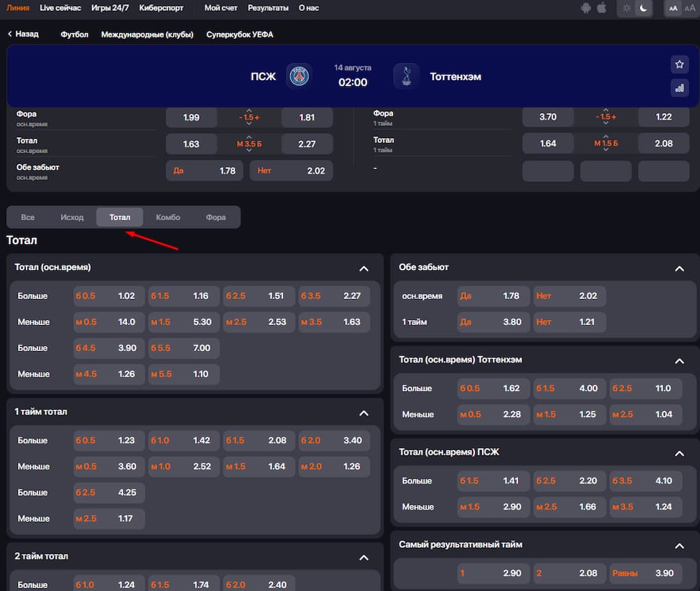Collapse the Обе забьют section
The image size is (700, 591).
(x=679, y=268)
